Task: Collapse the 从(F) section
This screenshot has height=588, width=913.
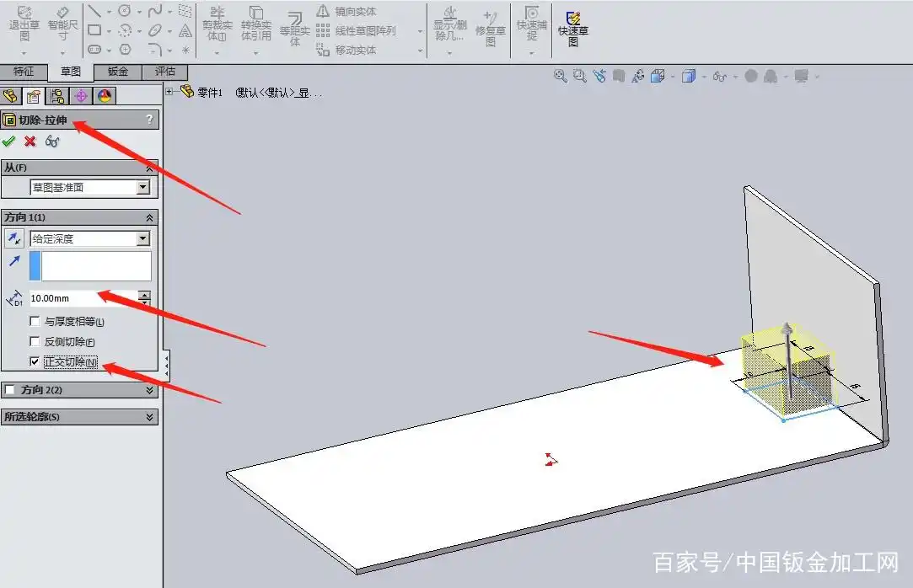Action: pos(149,168)
